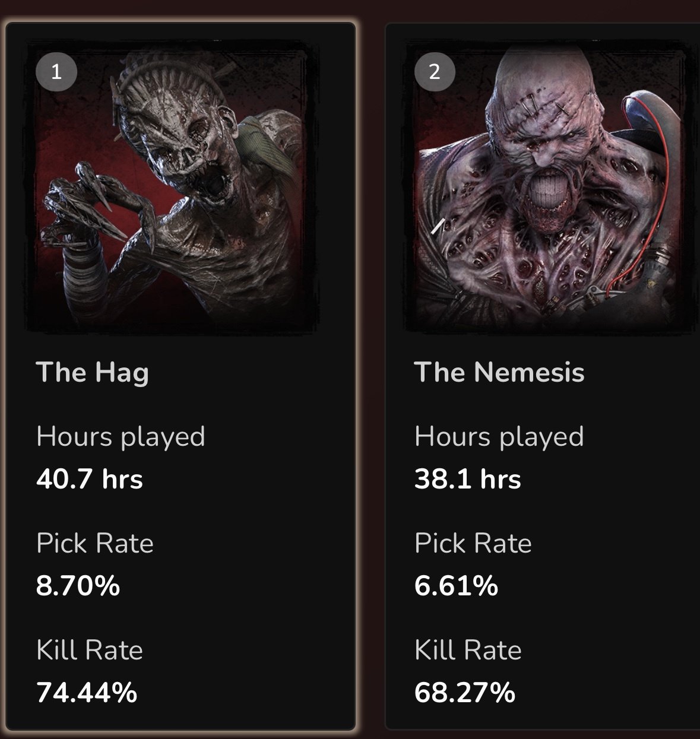
Task: Click the 68.27% kill rate value
Action: [x=465, y=693]
